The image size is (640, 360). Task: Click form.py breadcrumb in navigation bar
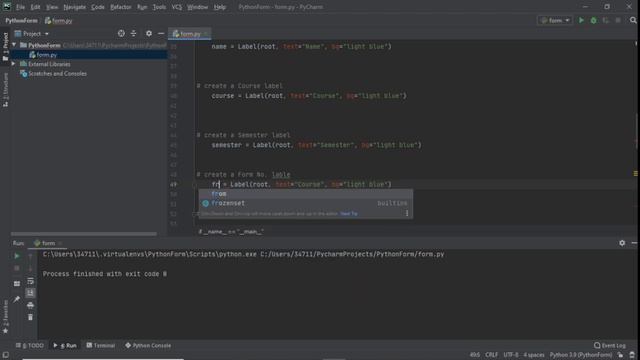[x=58, y=20]
